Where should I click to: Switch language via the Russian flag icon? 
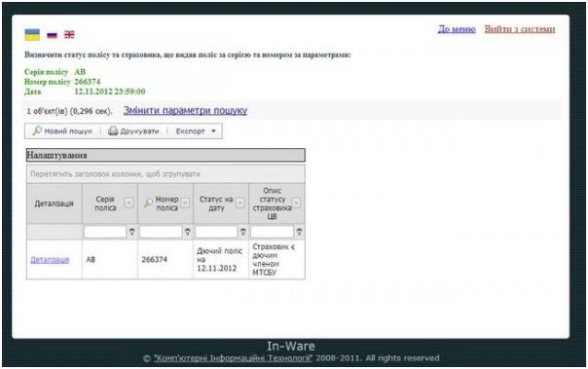pos(52,35)
